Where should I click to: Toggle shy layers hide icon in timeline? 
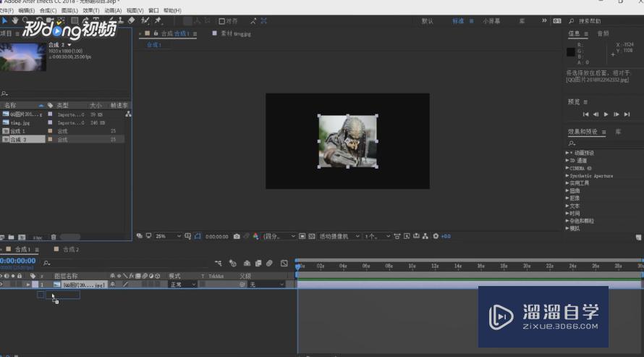247,264
